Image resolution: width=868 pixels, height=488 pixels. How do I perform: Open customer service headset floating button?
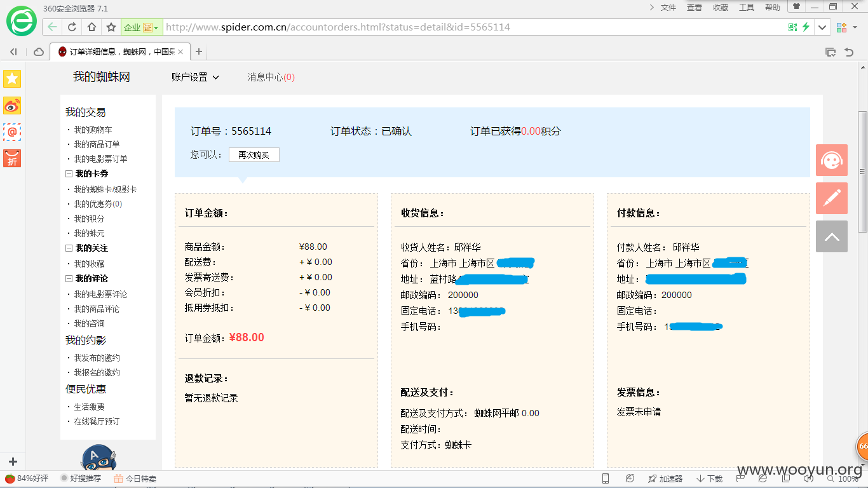point(832,160)
